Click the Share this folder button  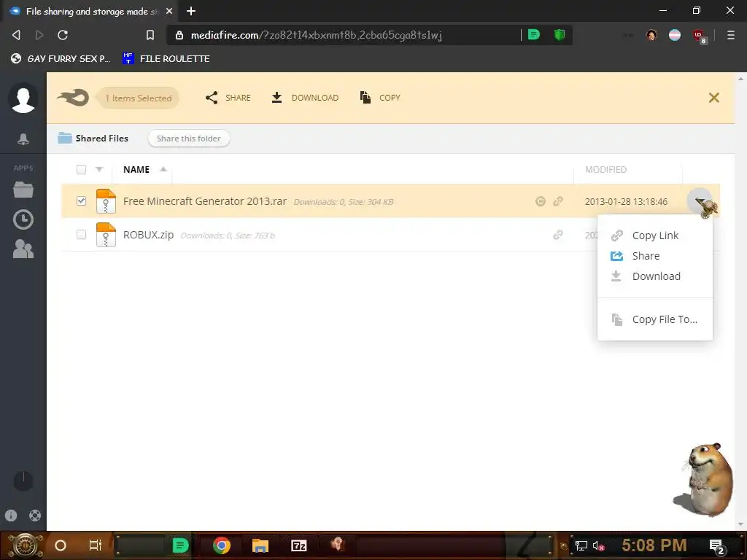pyautogui.click(x=189, y=139)
